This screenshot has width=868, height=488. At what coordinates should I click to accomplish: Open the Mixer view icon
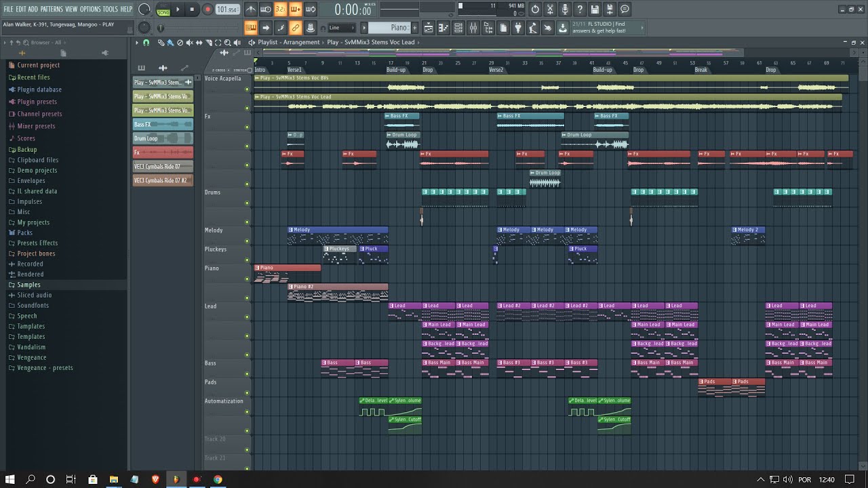(x=473, y=28)
